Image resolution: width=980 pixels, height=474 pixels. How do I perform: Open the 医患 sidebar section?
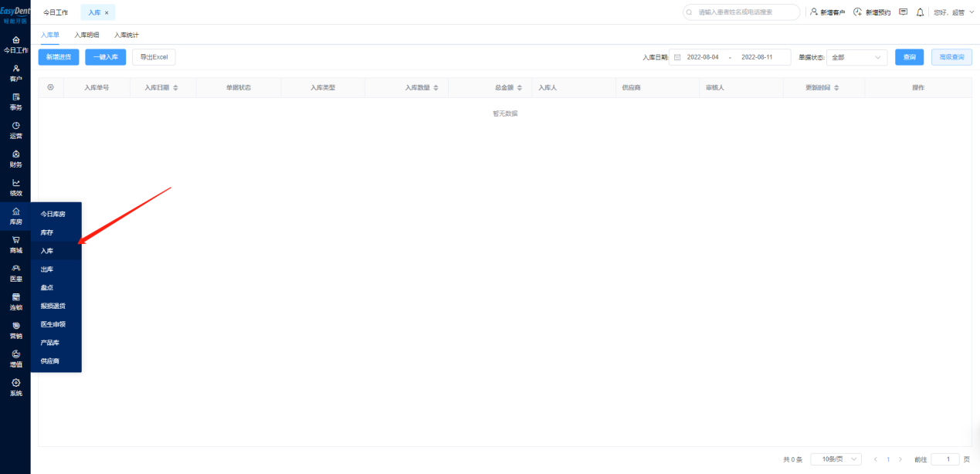[15, 273]
